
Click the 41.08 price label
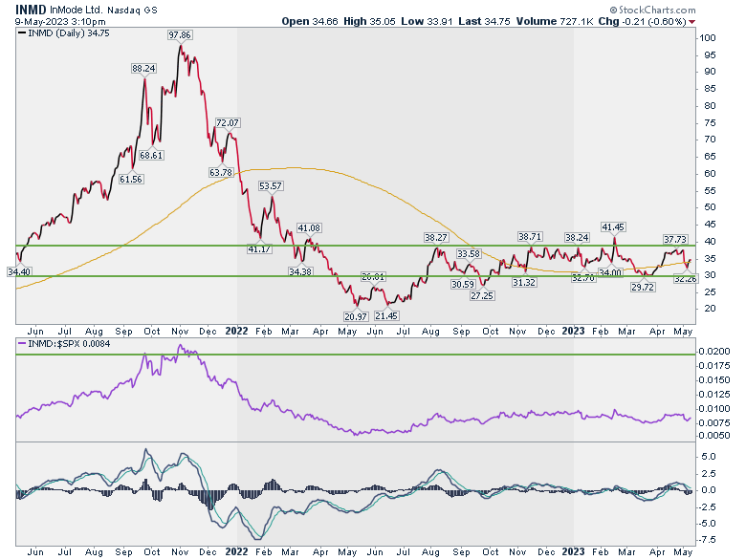309,228
